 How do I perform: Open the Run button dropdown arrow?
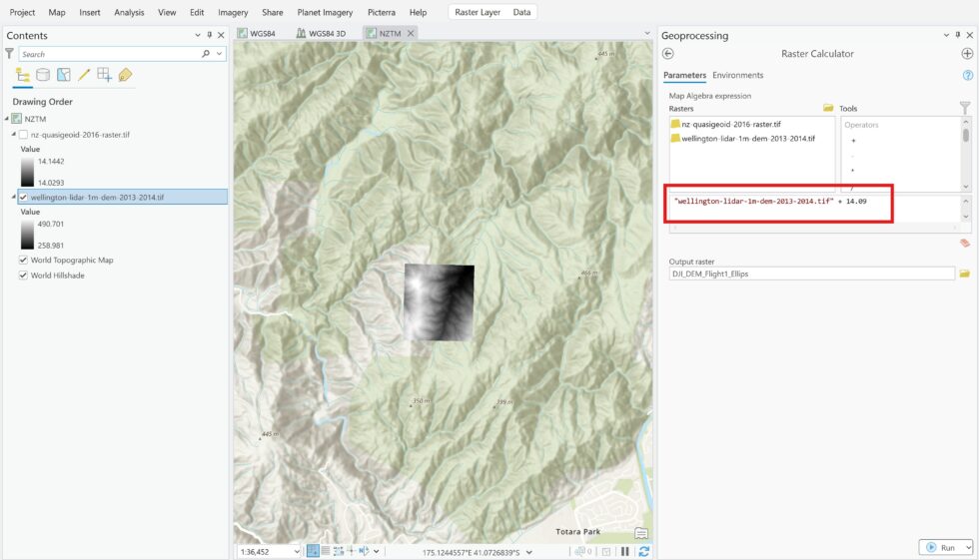(x=968, y=548)
